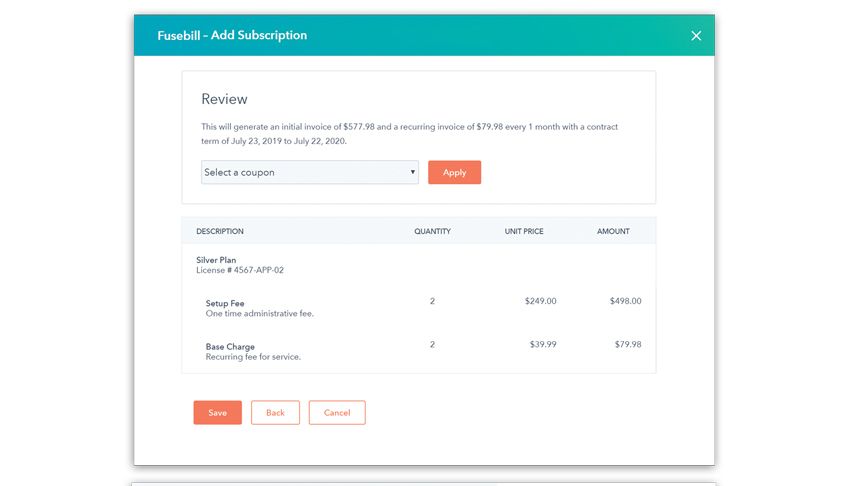Image resolution: width=863 pixels, height=486 pixels.
Task: Click the QUANTITY column header
Action: [433, 231]
